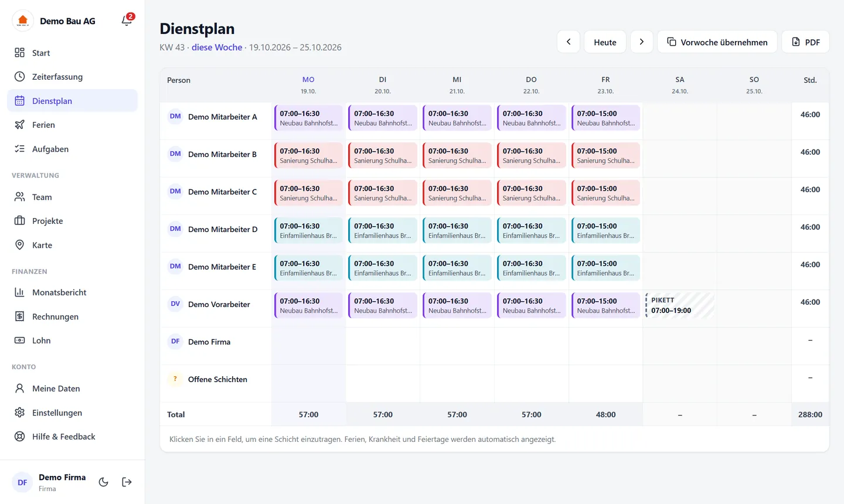Viewport: 844px width, 504px height.
Task: Click the Heute button
Action: point(605,42)
